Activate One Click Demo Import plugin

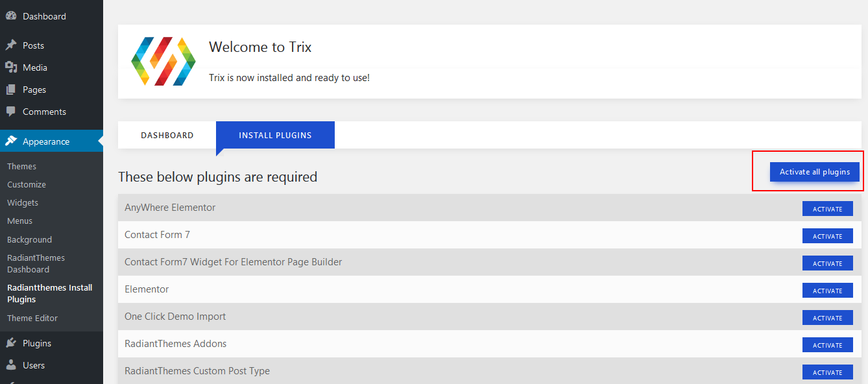click(x=827, y=318)
